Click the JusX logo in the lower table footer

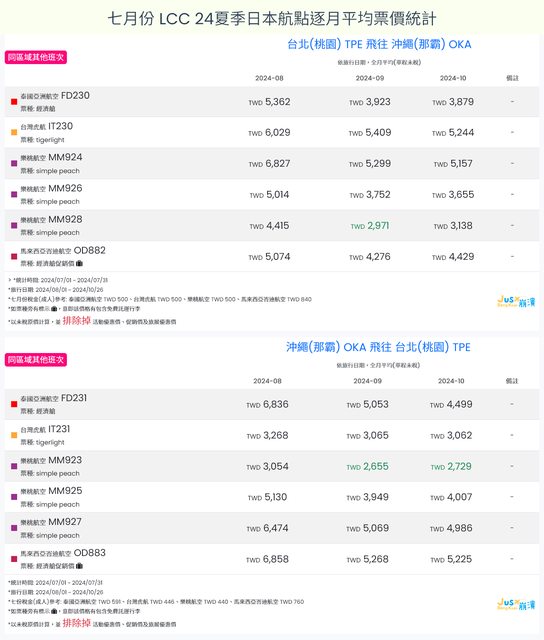(x=516, y=604)
